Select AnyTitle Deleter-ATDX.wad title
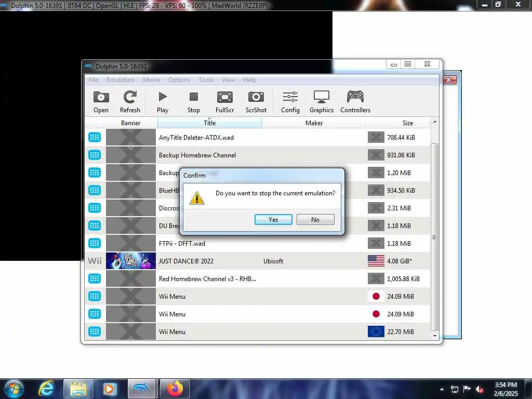Image resolution: width=532 pixels, height=399 pixels. point(196,137)
